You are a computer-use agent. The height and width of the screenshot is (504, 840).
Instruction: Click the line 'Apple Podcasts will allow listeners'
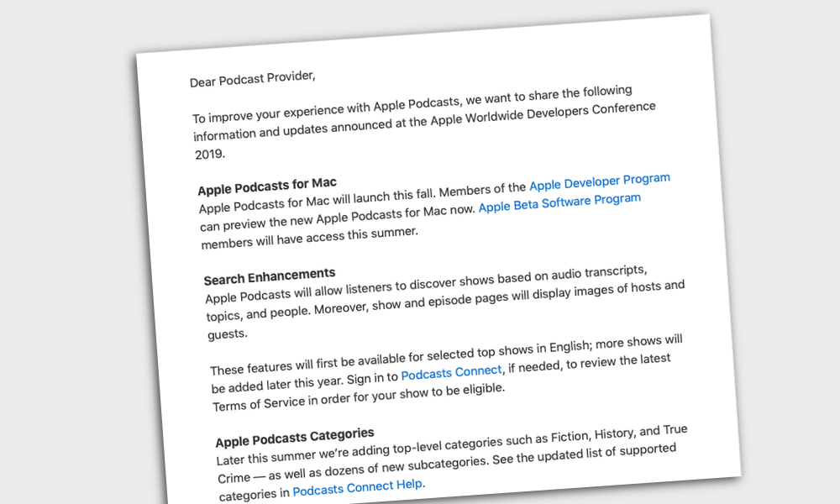pyautogui.click(x=426, y=285)
